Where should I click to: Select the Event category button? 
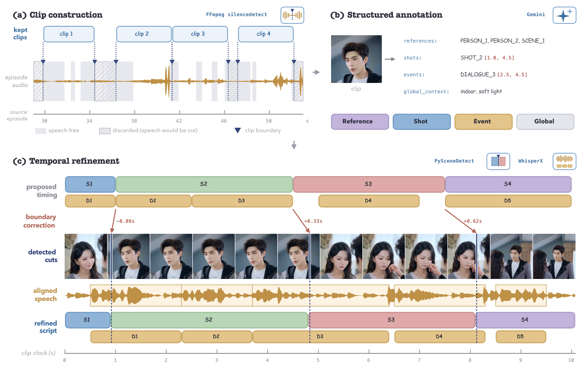tap(483, 121)
